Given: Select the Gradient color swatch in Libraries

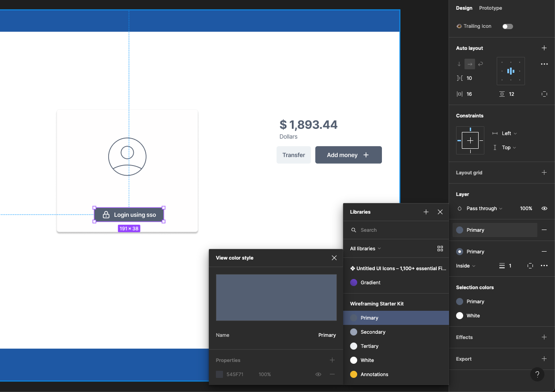Looking at the screenshot, I should (x=353, y=283).
